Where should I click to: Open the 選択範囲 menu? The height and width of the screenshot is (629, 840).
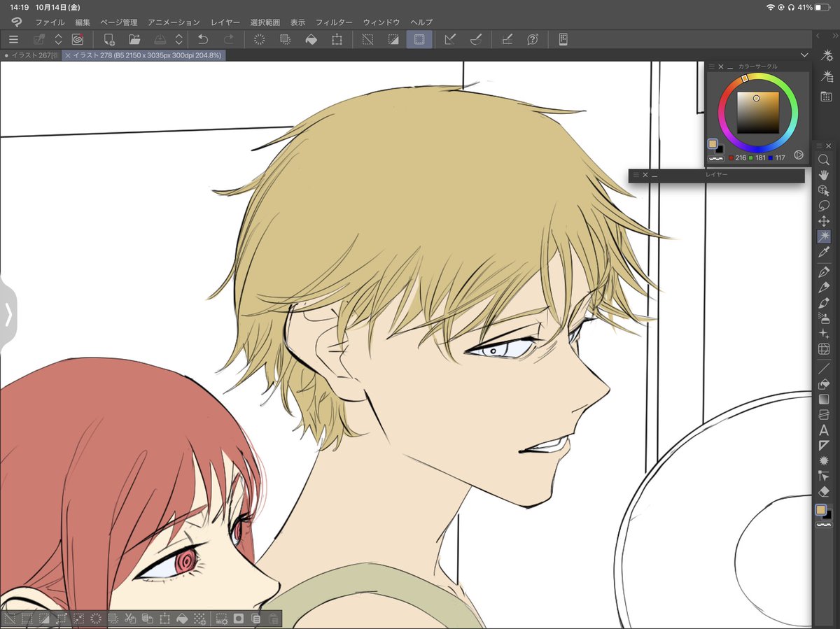coord(265,22)
